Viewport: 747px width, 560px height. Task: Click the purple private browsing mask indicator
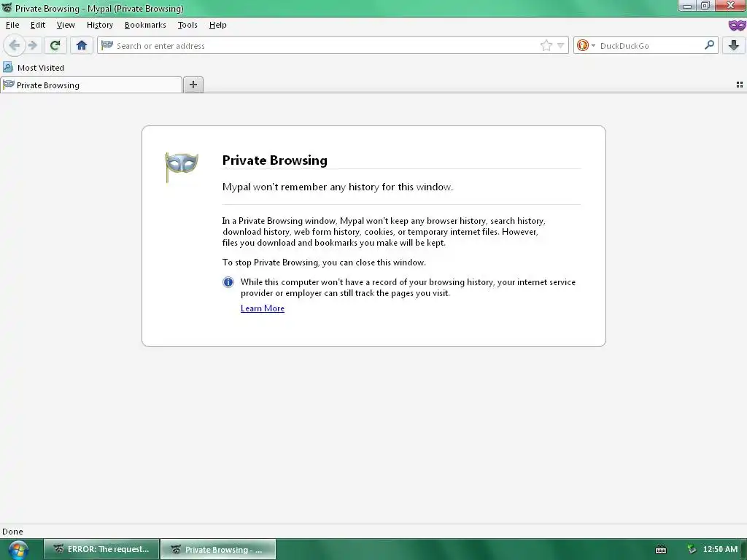click(x=737, y=26)
